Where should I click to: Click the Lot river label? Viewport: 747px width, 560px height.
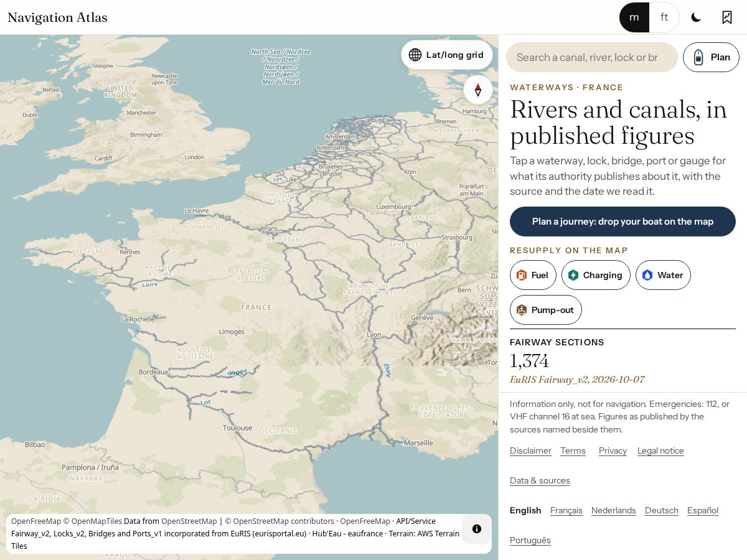coord(206,403)
